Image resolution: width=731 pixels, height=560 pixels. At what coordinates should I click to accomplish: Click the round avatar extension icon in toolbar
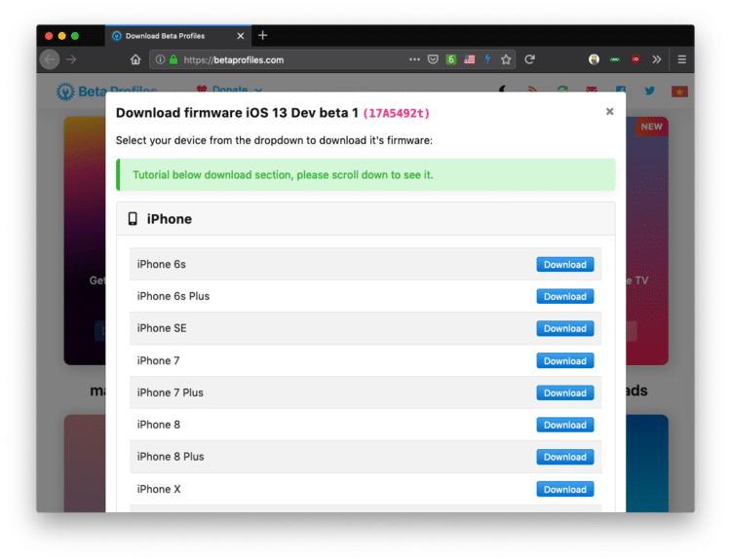click(594, 59)
